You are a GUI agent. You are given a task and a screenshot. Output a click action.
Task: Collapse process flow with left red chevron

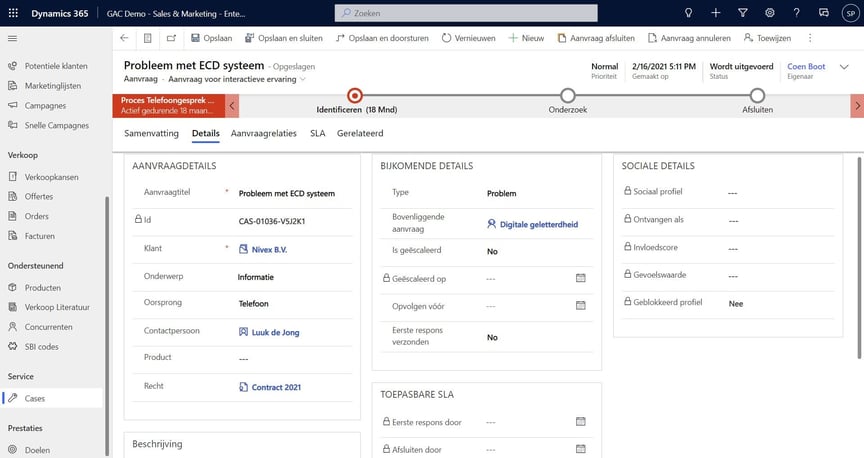click(232, 106)
